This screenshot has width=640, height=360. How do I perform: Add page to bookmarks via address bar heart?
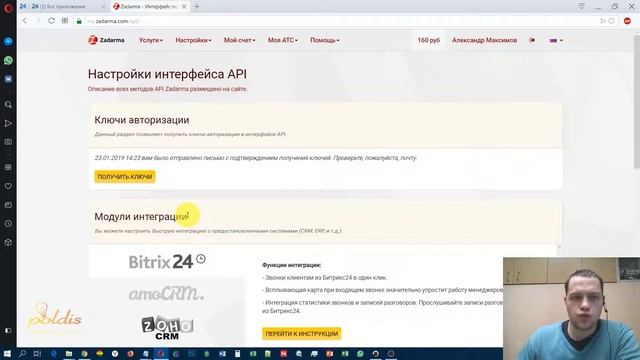611,21
